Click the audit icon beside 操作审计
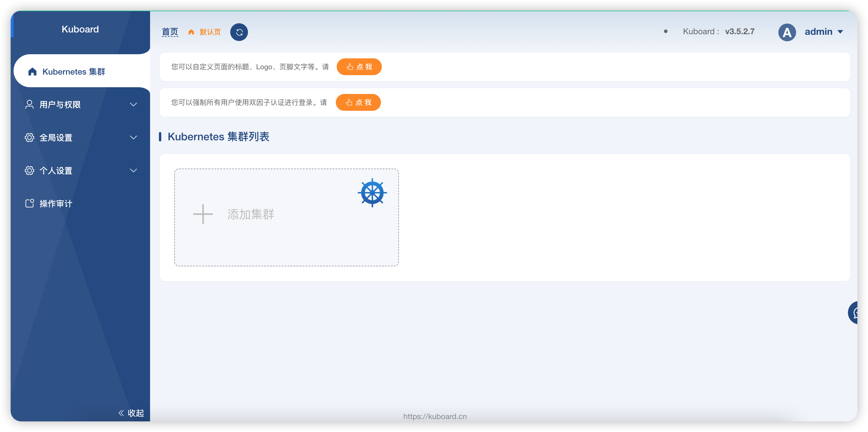The width and height of the screenshot is (868, 432). [x=29, y=203]
